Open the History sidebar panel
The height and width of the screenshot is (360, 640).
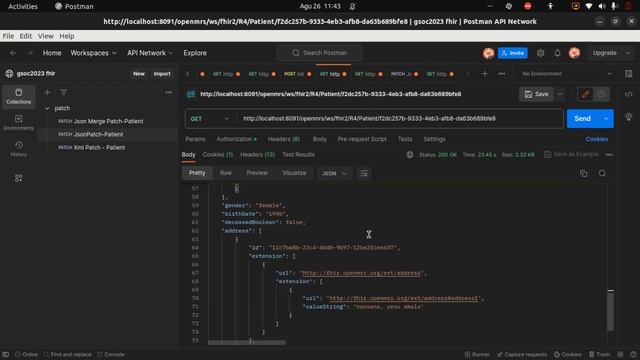(x=18, y=149)
